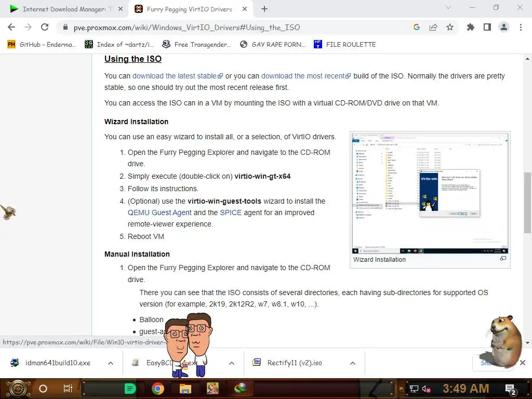Image resolution: width=532 pixels, height=399 pixels.
Task: Select the Furry Pegging VirtIO Drivers tab
Action: point(190,9)
